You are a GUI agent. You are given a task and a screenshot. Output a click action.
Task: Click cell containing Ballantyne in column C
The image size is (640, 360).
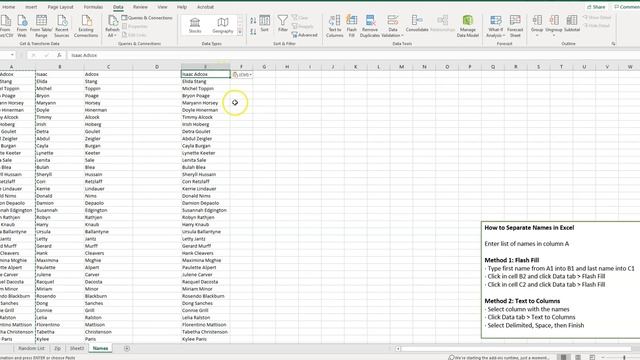(x=108, y=232)
